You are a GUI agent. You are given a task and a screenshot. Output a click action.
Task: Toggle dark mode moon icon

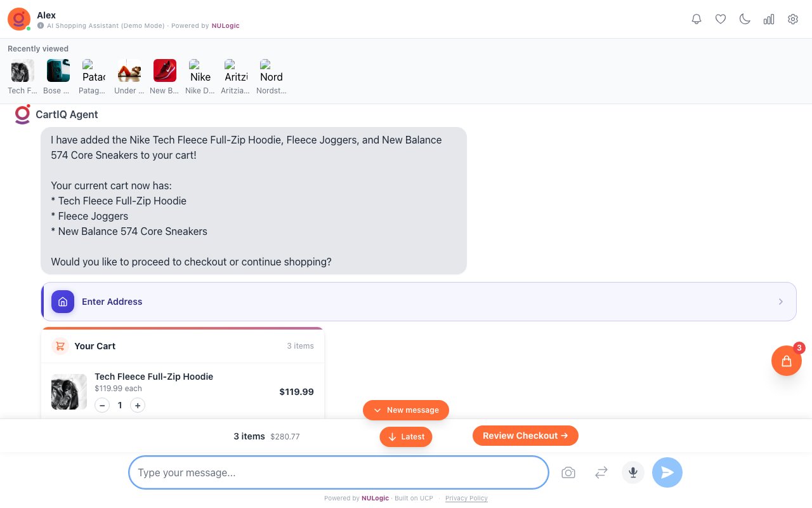pyautogui.click(x=745, y=19)
